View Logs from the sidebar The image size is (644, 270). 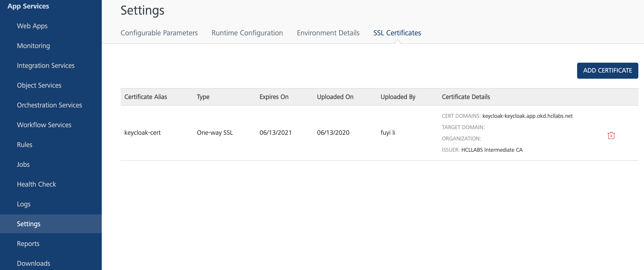pyautogui.click(x=24, y=204)
